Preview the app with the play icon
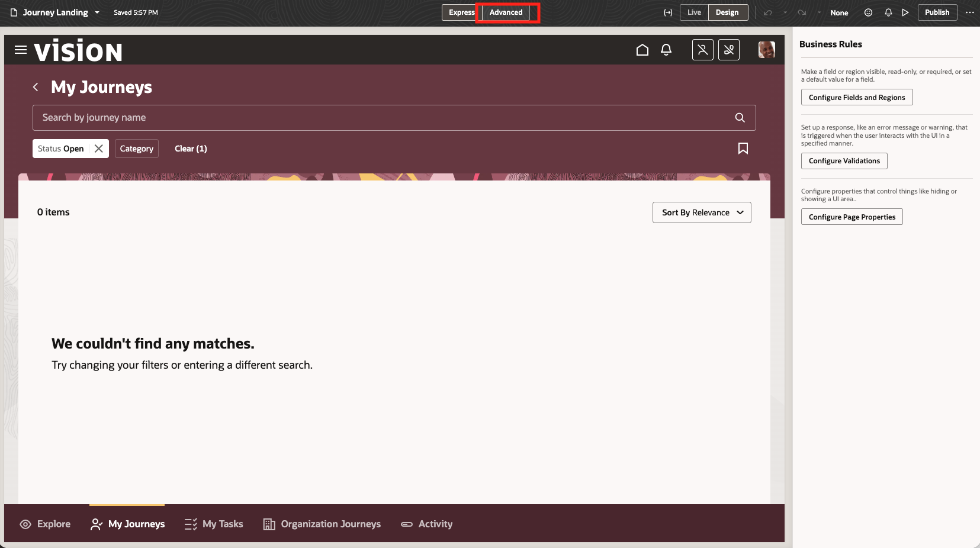 905,12
